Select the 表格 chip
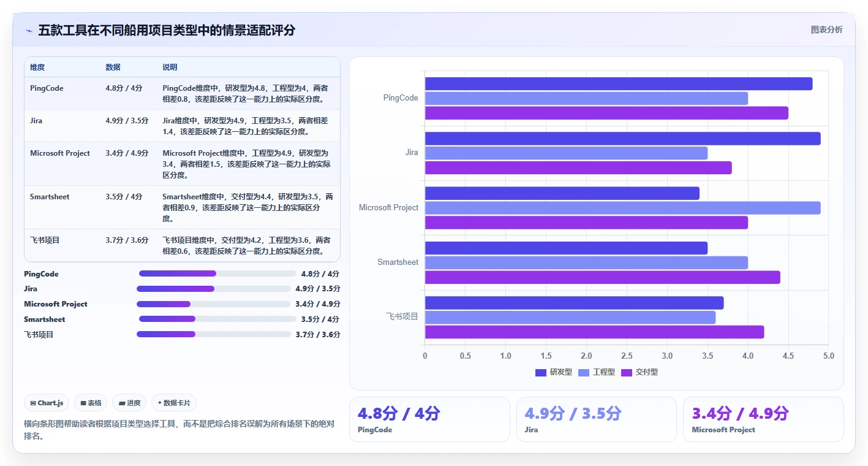This screenshot has height=466, width=868. click(91, 403)
